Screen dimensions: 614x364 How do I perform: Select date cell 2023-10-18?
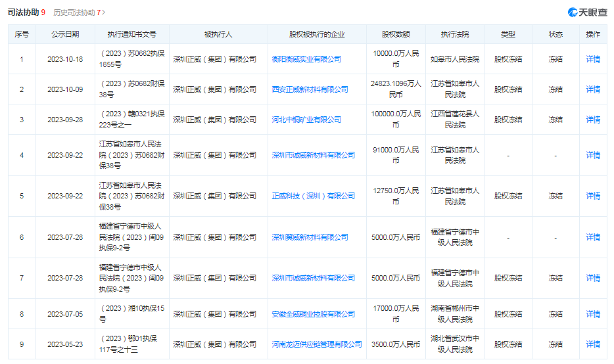(65, 59)
